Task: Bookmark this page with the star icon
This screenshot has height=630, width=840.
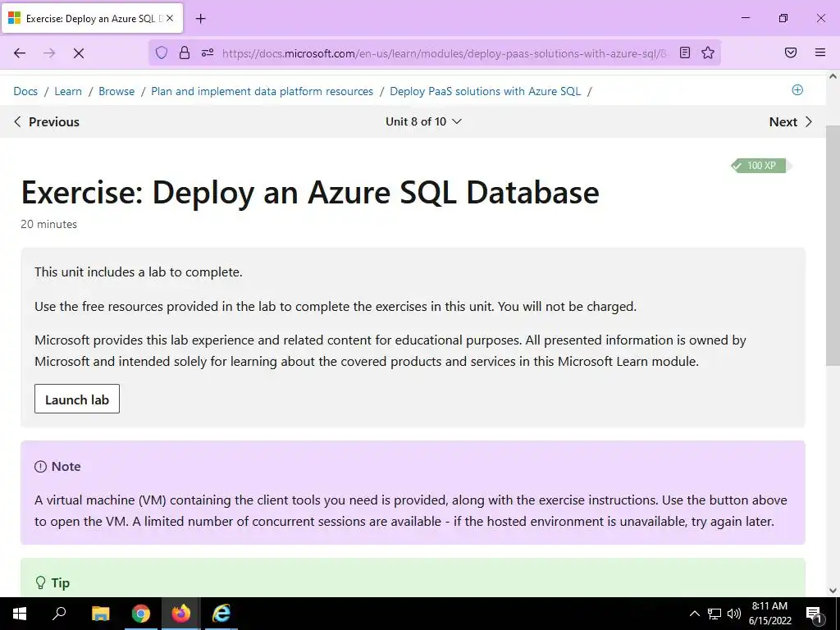Action: pyautogui.click(x=708, y=52)
